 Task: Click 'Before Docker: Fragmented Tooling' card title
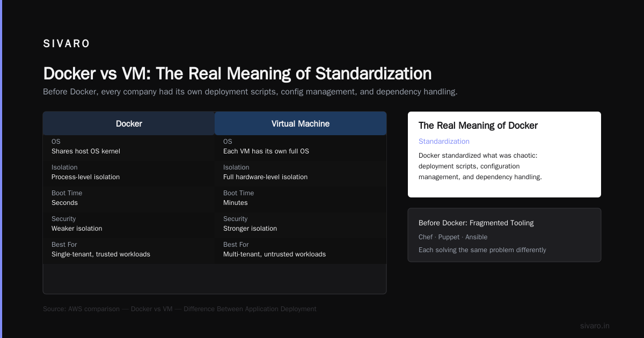[x=476, y=223]
